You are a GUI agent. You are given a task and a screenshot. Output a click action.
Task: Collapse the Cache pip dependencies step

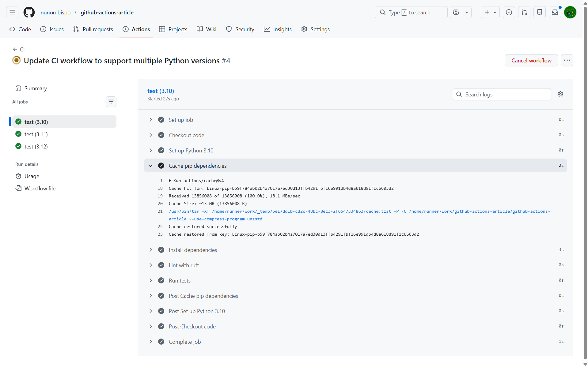(150, 166)
